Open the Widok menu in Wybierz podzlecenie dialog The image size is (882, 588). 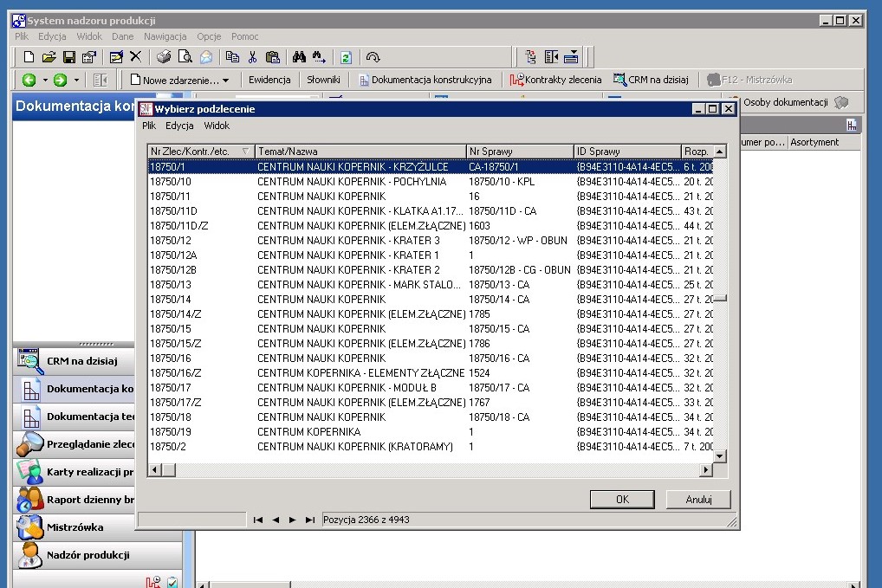[217, 126]
